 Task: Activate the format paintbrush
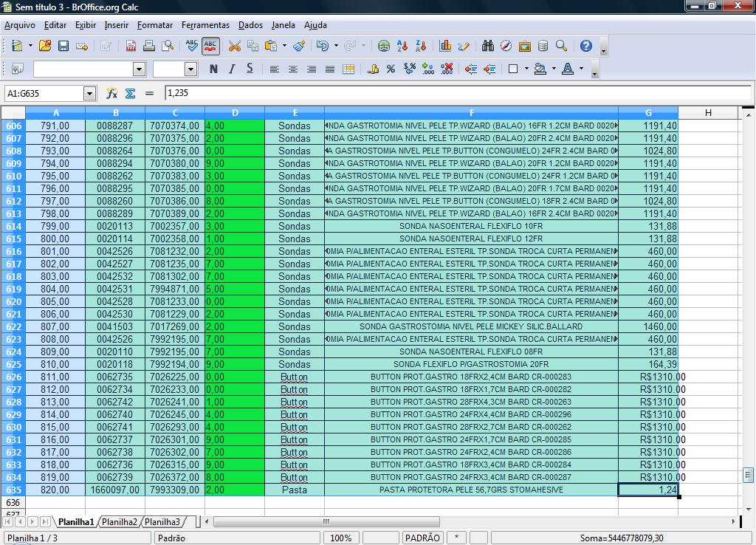click(x=300, y=46)
